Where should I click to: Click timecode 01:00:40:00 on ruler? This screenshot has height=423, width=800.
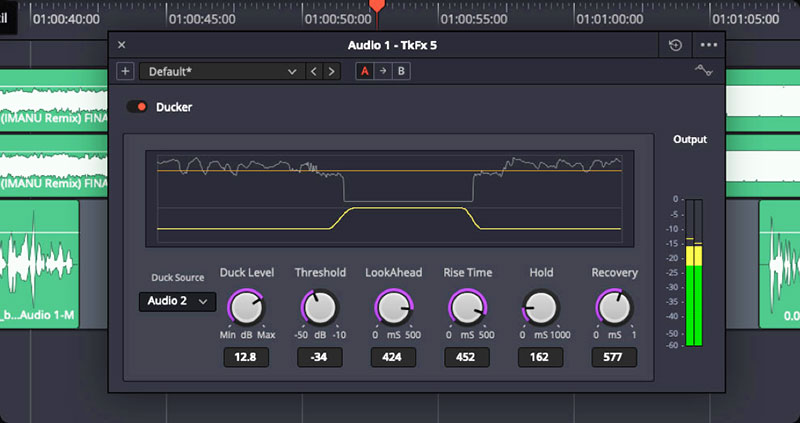coord(66,19)
